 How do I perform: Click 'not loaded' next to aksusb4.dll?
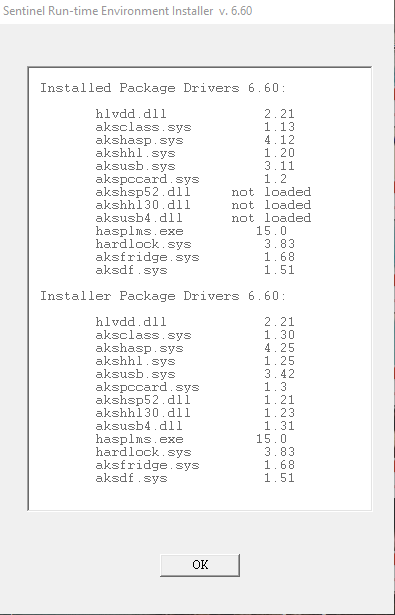271,218
